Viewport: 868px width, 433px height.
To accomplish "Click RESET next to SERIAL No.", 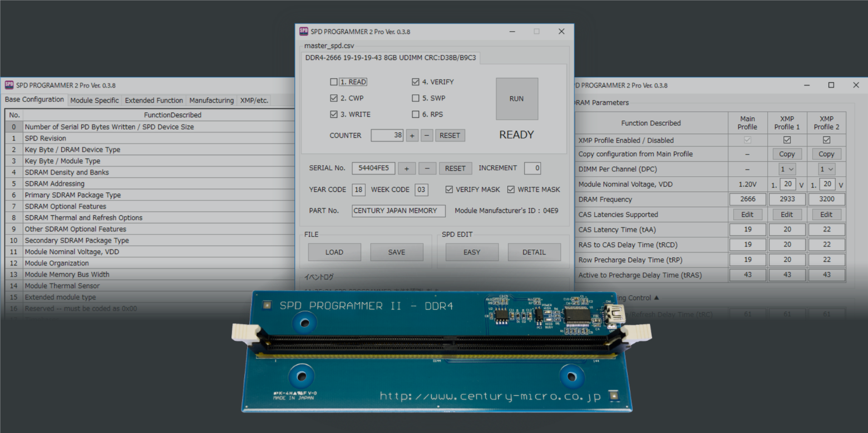I will 455,168.
